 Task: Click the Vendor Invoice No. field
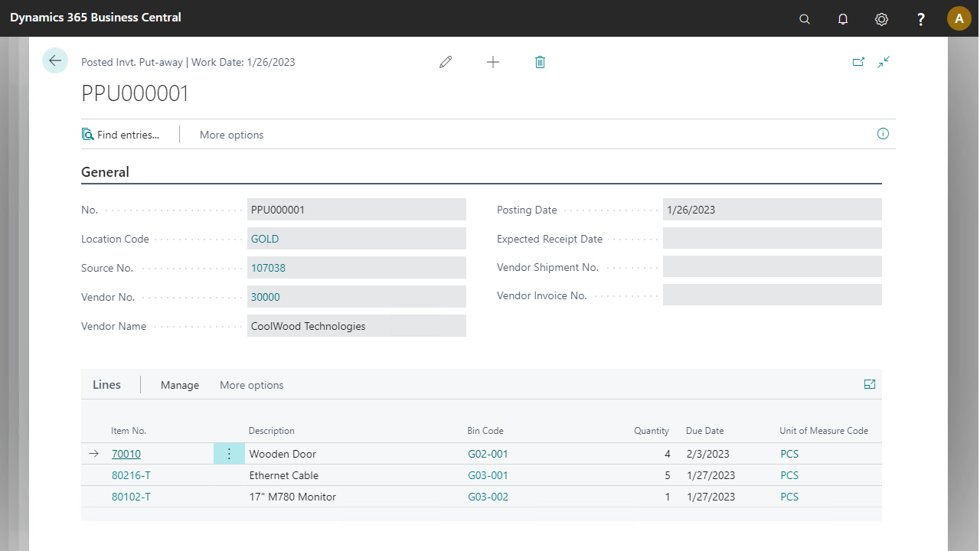tap(773, 295)
